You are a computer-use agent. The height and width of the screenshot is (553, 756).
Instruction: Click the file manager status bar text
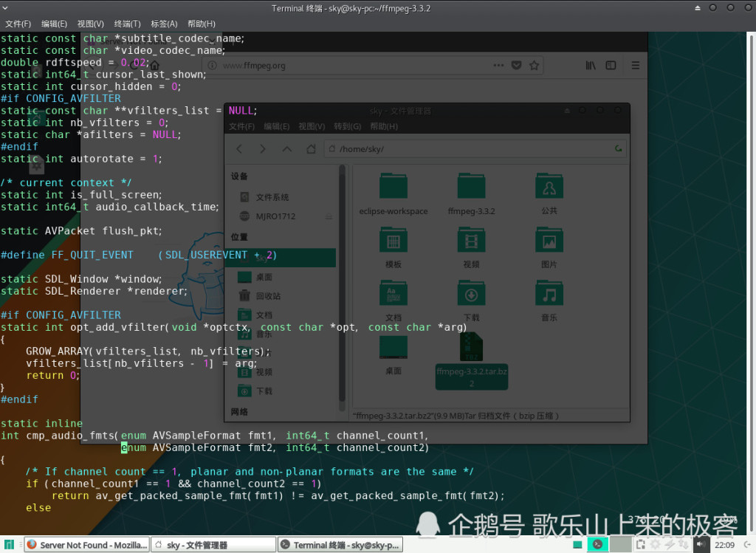click(456, 416)
